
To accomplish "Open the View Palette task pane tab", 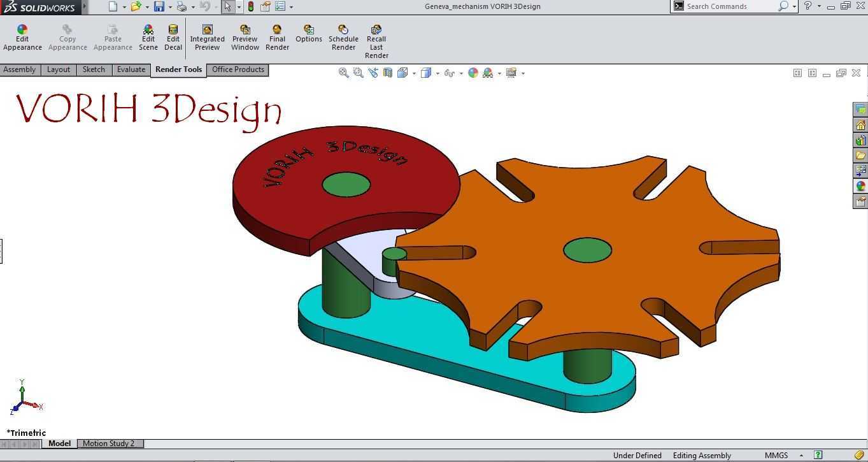I will click(x=860, y=171).
